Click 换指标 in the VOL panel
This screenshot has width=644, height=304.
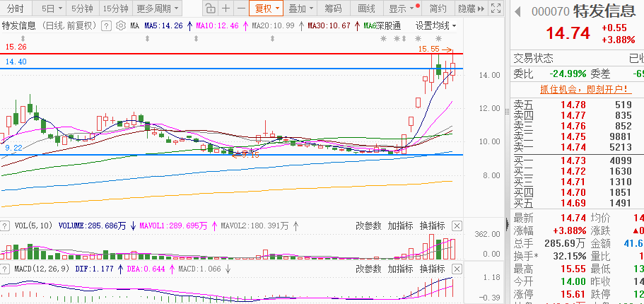click(x=432, y=226)
